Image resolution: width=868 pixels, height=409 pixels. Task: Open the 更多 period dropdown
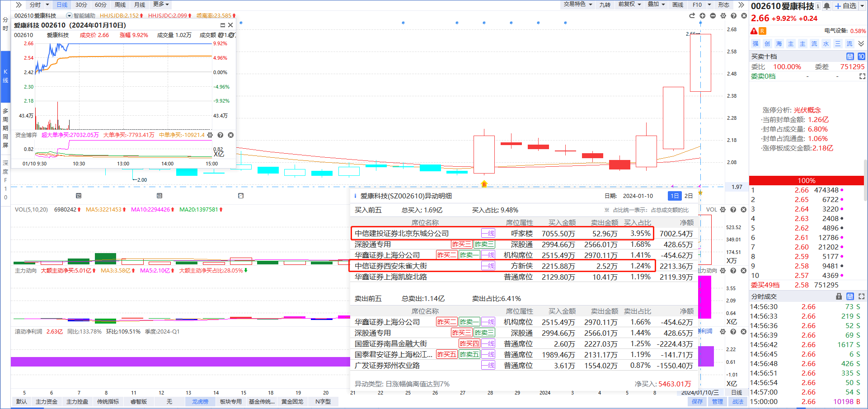click(161, 5)
